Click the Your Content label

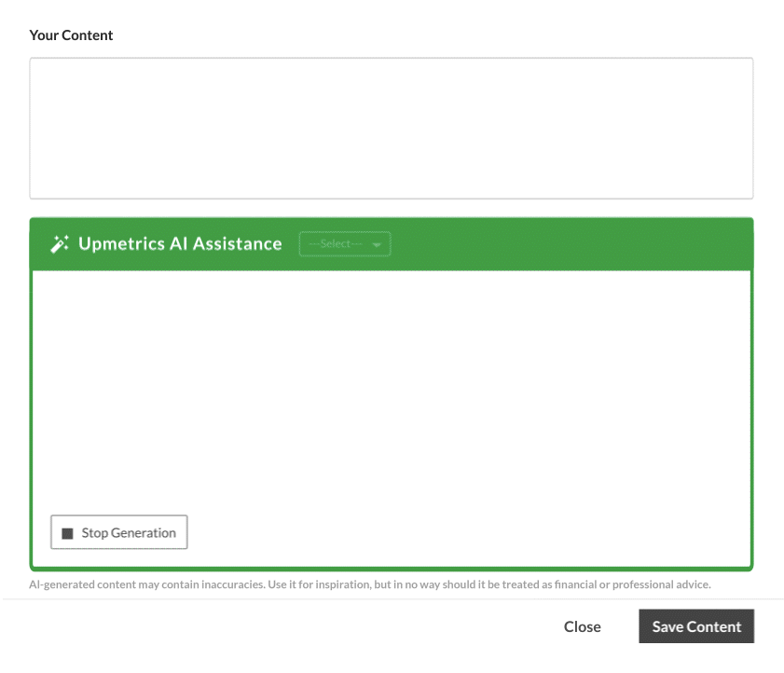(x=71, y=35)
